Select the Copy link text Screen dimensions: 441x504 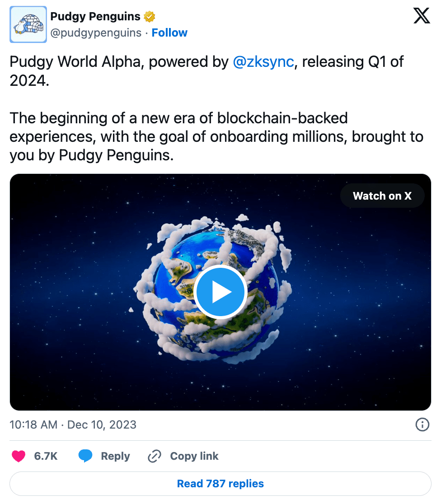(x=194, y=456)
